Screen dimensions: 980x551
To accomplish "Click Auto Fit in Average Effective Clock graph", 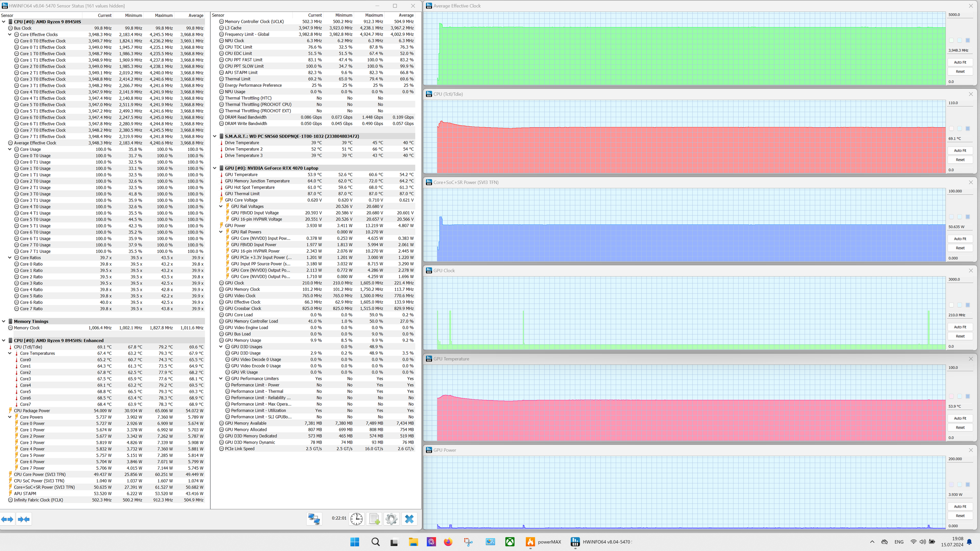I will [960, 62].
